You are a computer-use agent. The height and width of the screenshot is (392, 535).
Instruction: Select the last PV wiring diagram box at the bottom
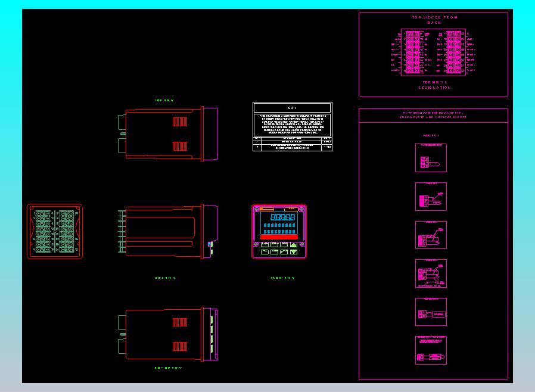click(431, 350)
